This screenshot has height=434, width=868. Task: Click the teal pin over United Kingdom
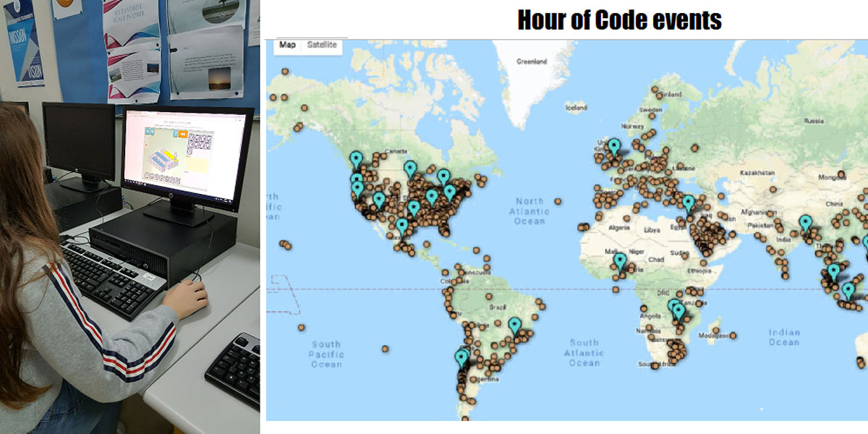coord(613,147)
